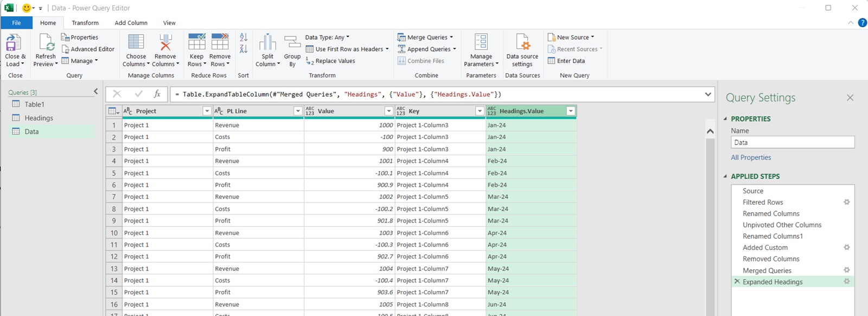Collapse the ribbon
Screen dimensions: 868x316
pyautogui.click(x=850, y=23)
